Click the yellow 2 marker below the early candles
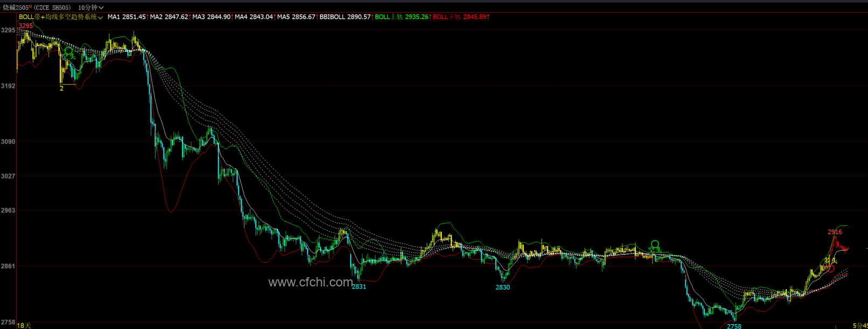 (61, 88)
